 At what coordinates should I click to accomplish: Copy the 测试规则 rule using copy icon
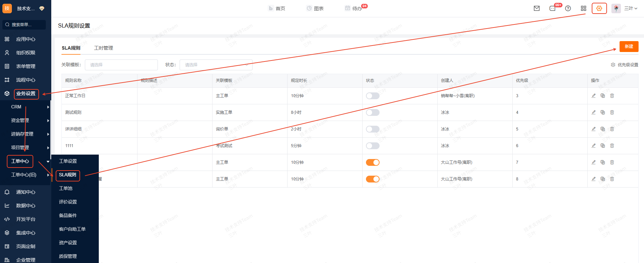coord(603,112)
